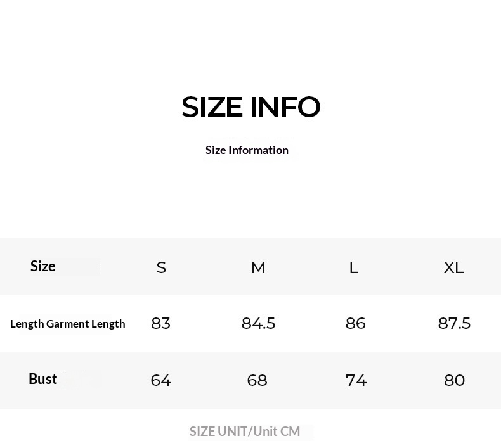Click the CM text in footer note
The image size is (501, 448).
[290, 432]
